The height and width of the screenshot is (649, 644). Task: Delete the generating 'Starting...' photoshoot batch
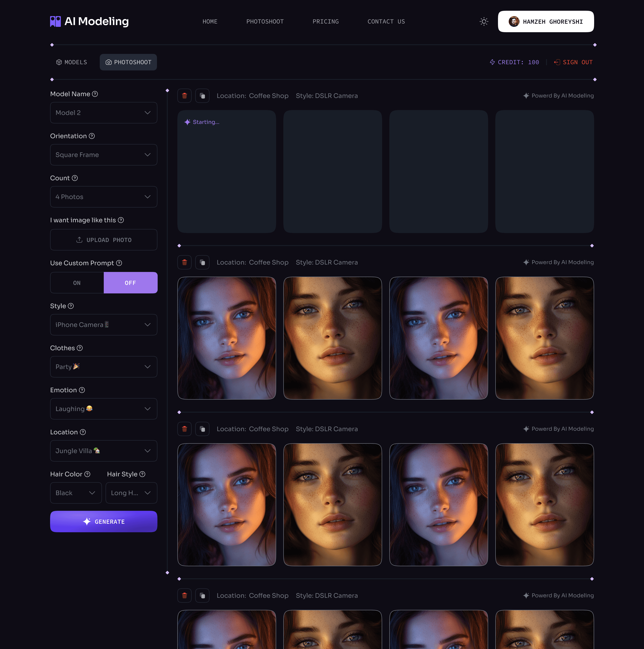coord(184,96)
